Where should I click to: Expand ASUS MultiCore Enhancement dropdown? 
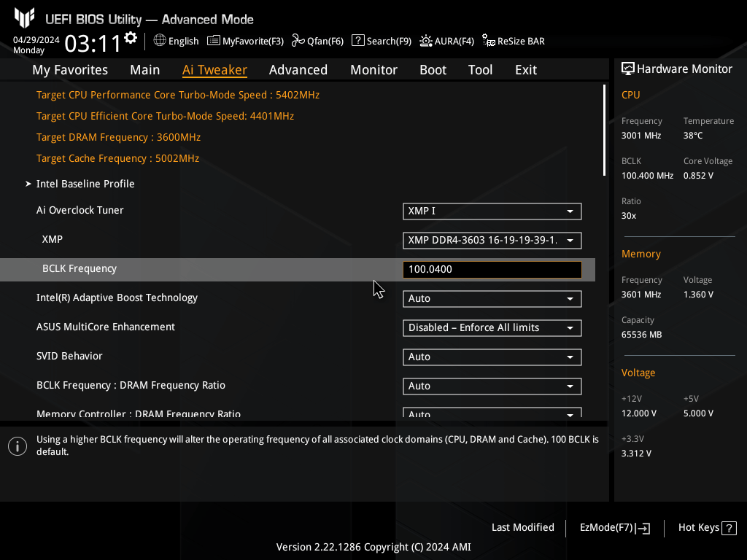point(492,328)
